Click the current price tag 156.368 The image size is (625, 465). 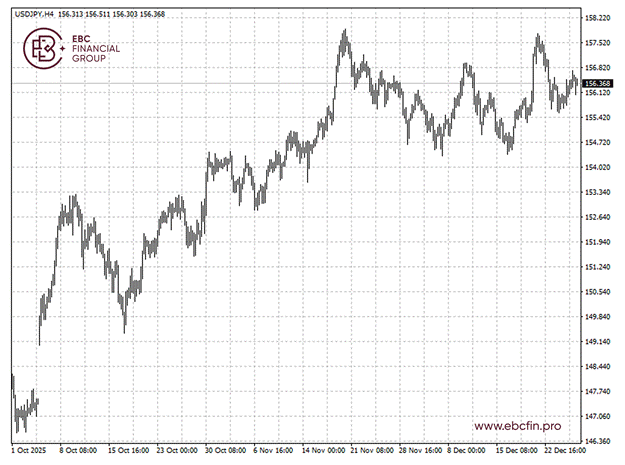pos(597,83)
